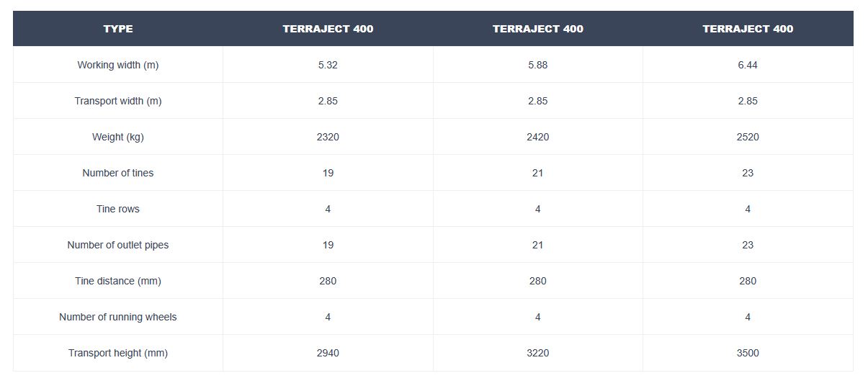Select the Working width (m) row label
The width and height of the screenshot is (868, 391).
(118, 65)
